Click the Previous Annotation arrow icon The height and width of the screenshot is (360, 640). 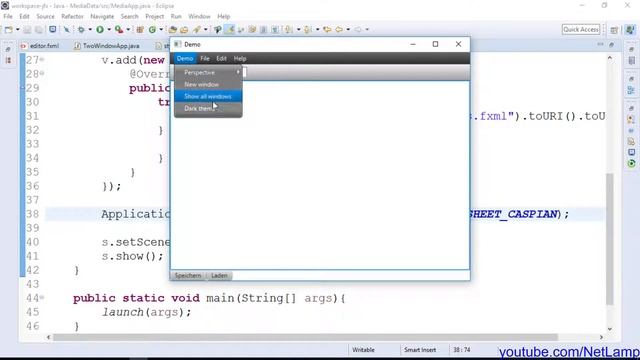(307, 29)
